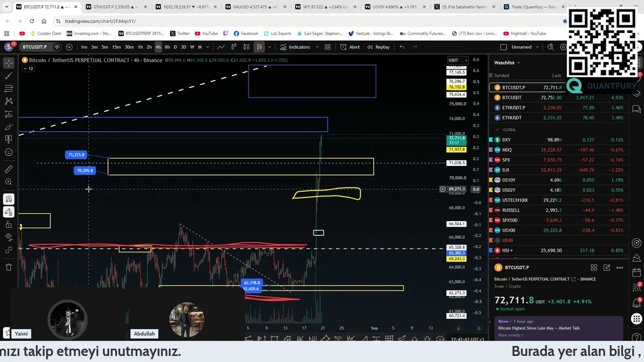
Task: Open the layout setup grid icon
Action: (x=328, y=47)
